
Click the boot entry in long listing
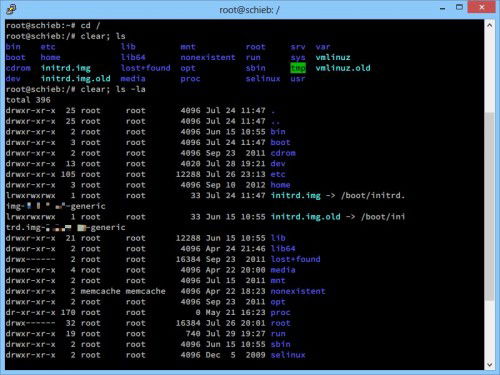[280, 142]
